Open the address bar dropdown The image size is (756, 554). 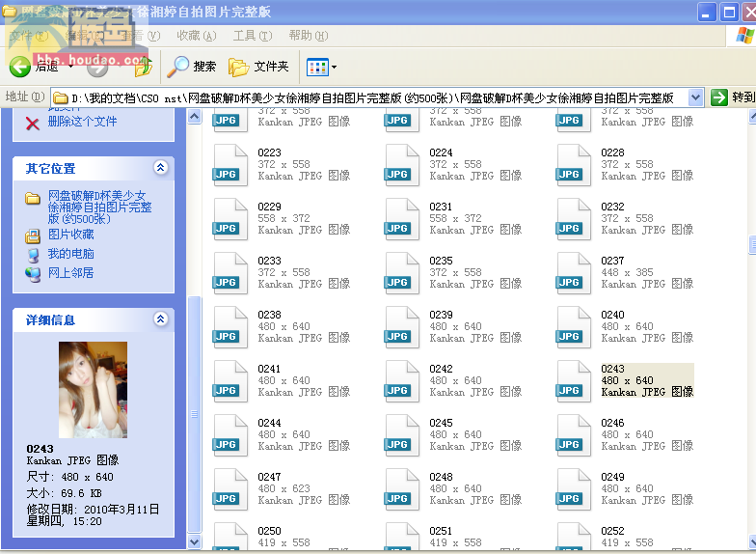point(694,98)
